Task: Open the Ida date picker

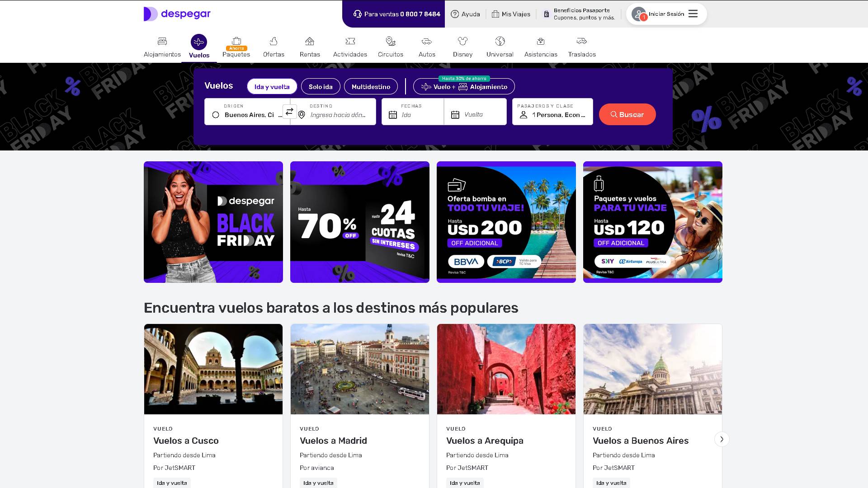Action: 413,112
